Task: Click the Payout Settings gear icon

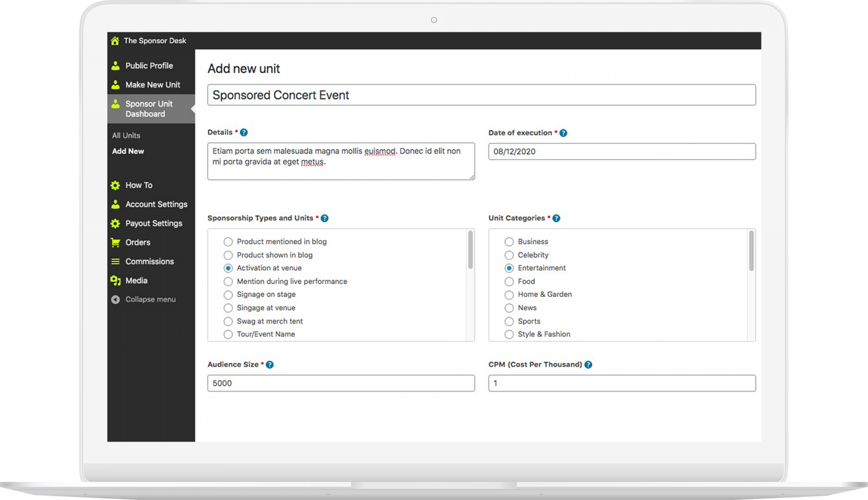Action: 115,223
